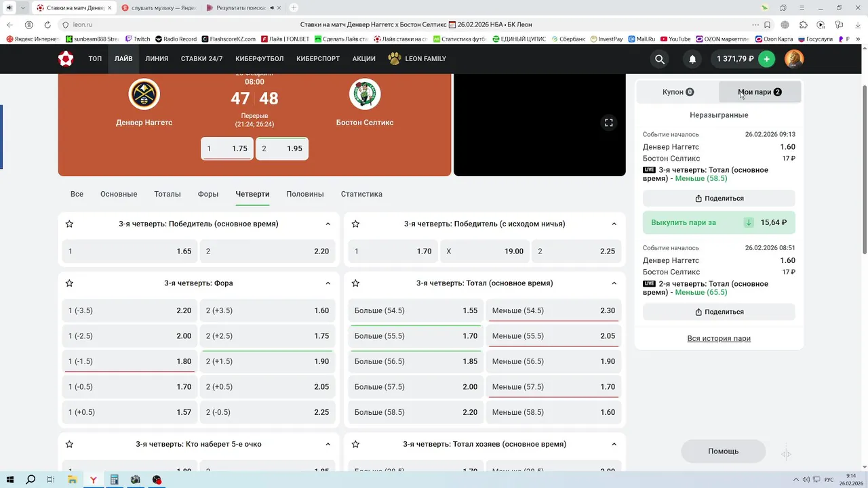This screenshot has width=868, height=488.
Task: Select Больше (55.5) odds 1.70
Action: click(416, 336)
